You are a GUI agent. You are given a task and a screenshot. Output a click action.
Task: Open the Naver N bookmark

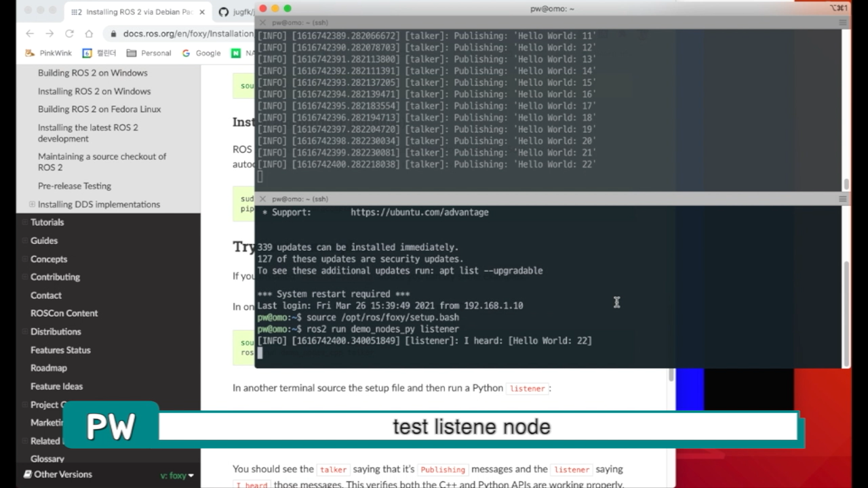[x=243, y=53]
